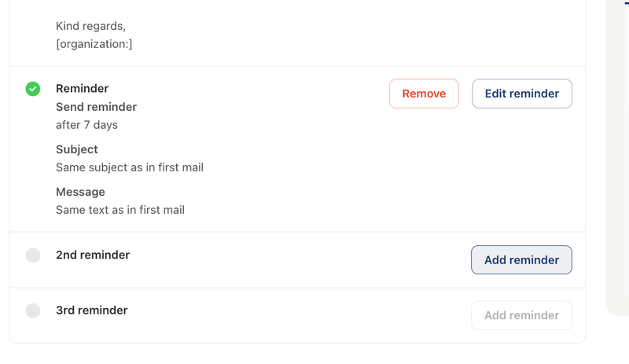Click the Subject label
Image resolution: width=629 pixels, height=364 pixels.
(x=77, y=149)
